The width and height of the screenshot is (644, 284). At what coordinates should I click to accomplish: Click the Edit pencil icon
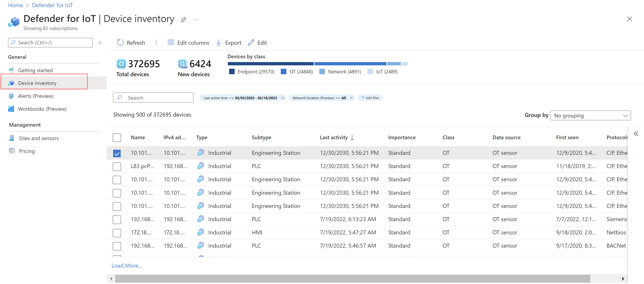(x=251, y=42)
